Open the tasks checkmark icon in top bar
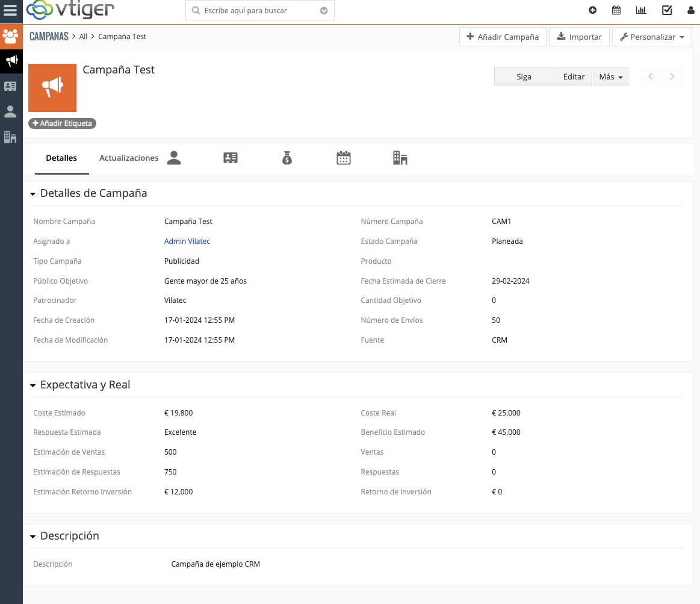 point(667,10)
